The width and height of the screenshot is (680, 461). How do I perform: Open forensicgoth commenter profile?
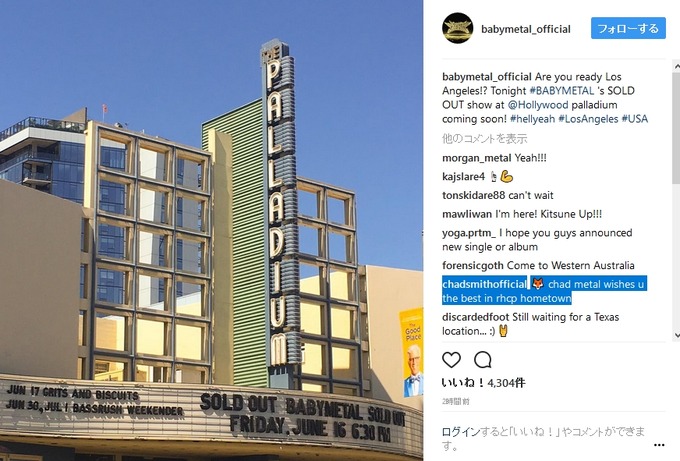(473, 265)
